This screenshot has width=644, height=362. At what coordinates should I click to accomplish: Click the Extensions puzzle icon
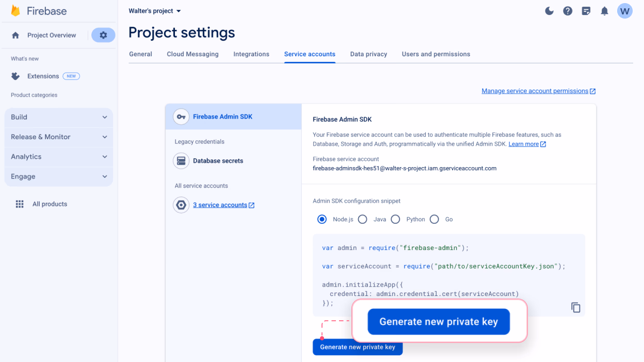(15, 76)
